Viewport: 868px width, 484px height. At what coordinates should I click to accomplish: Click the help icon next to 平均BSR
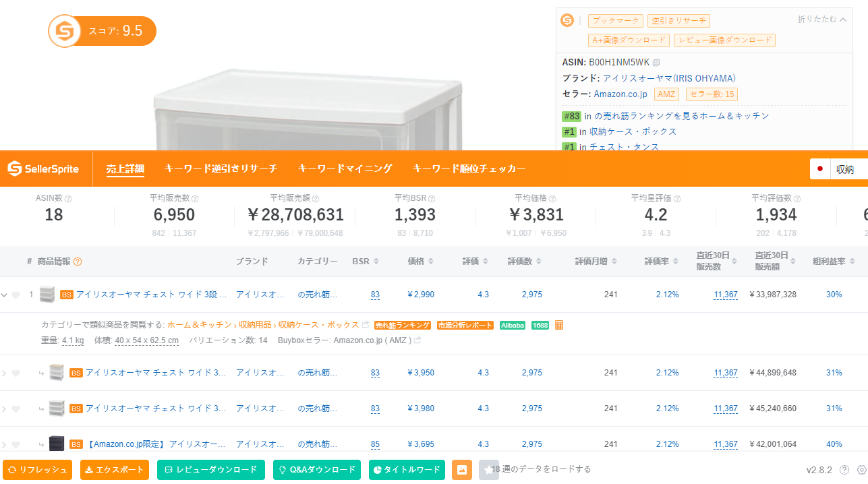point(432,199)
